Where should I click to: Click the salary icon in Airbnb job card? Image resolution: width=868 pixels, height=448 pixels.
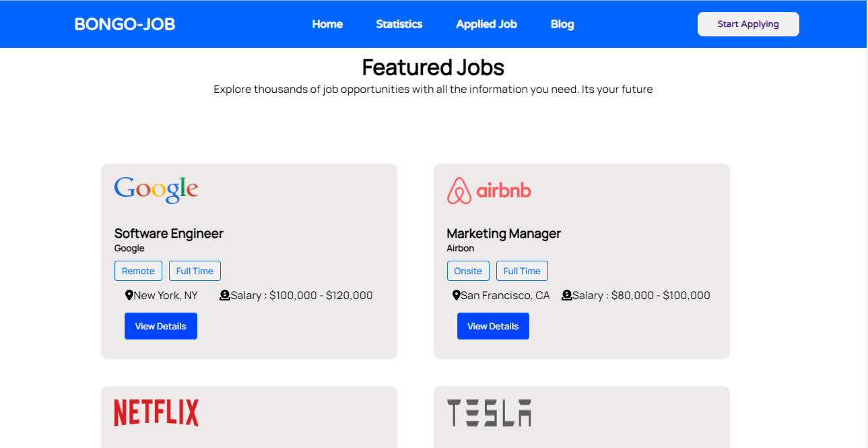point(567,295)
